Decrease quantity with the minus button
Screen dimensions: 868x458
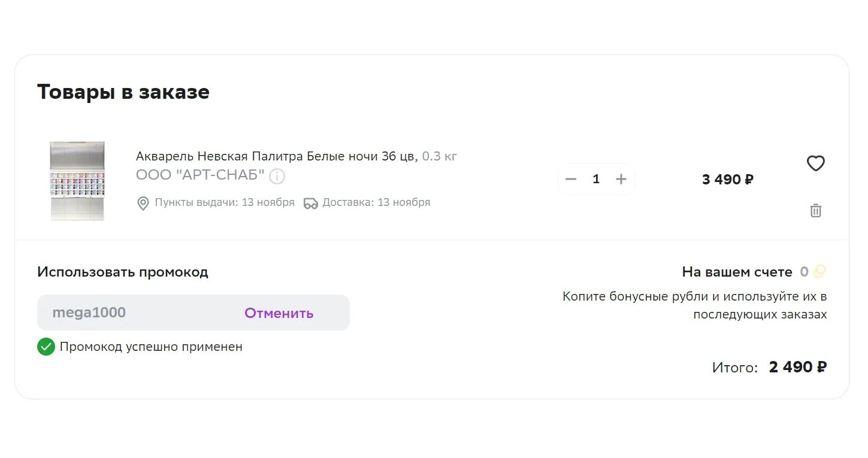pos(571,179)
